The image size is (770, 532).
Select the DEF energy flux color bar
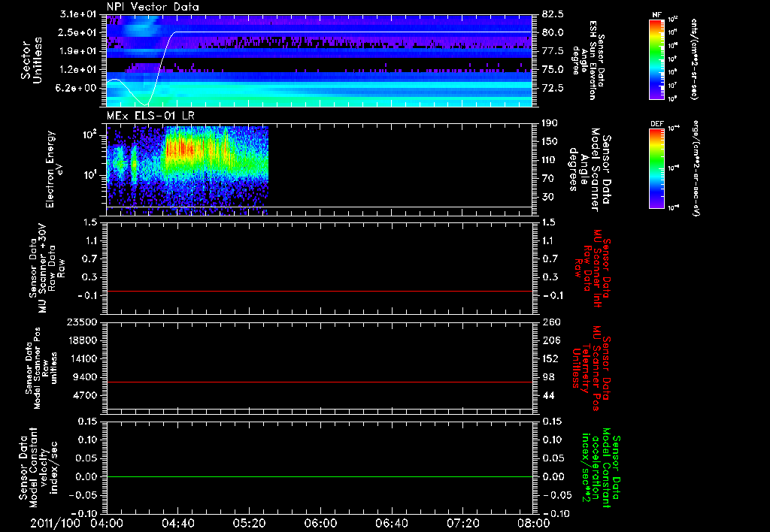click(x=656, y=168)
